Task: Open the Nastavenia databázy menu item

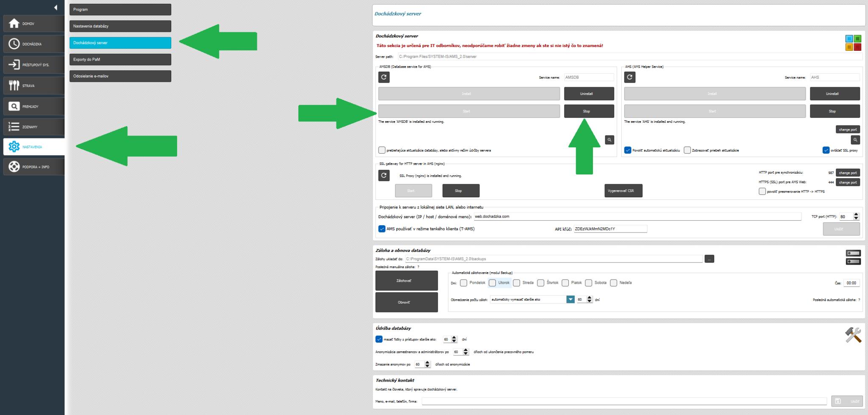Action: tap(120, 26)
